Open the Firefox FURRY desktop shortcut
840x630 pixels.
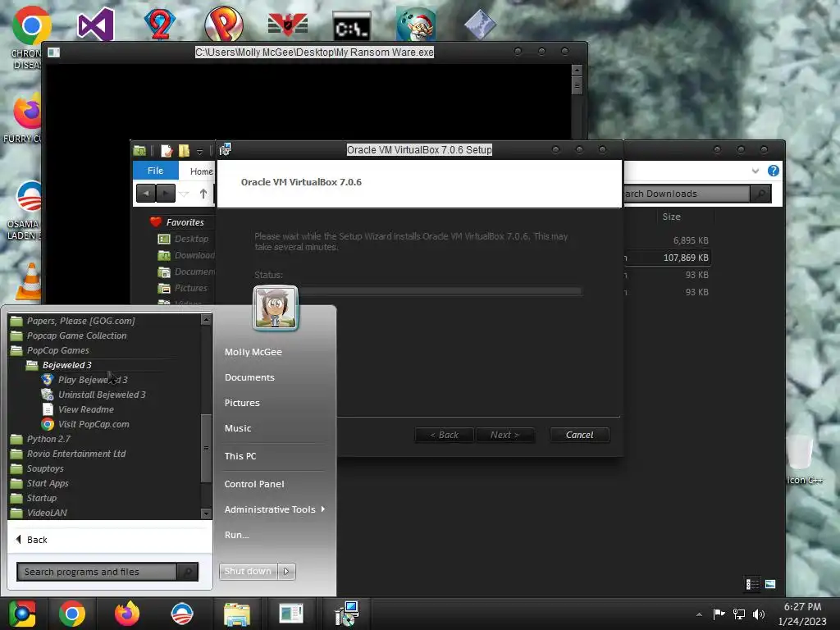tap(25, 112)
